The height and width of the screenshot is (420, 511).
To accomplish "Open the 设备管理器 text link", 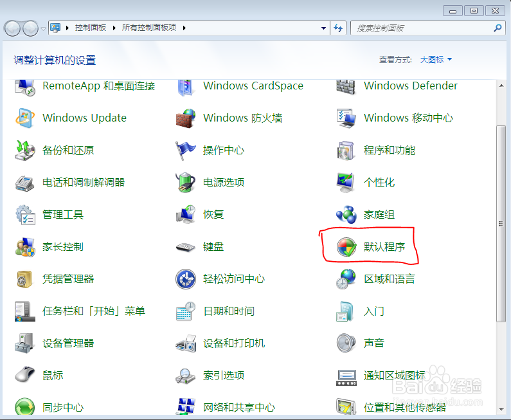I will [x=68, y=343].
